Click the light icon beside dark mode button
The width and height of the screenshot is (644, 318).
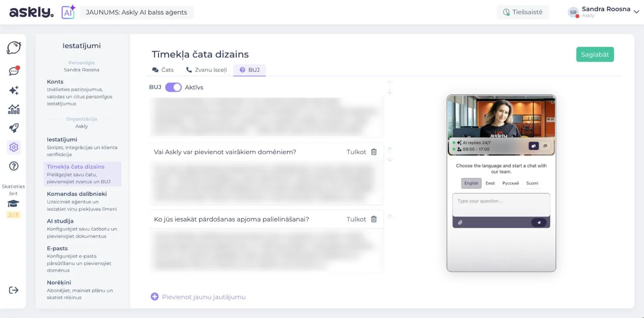(545, 146)
